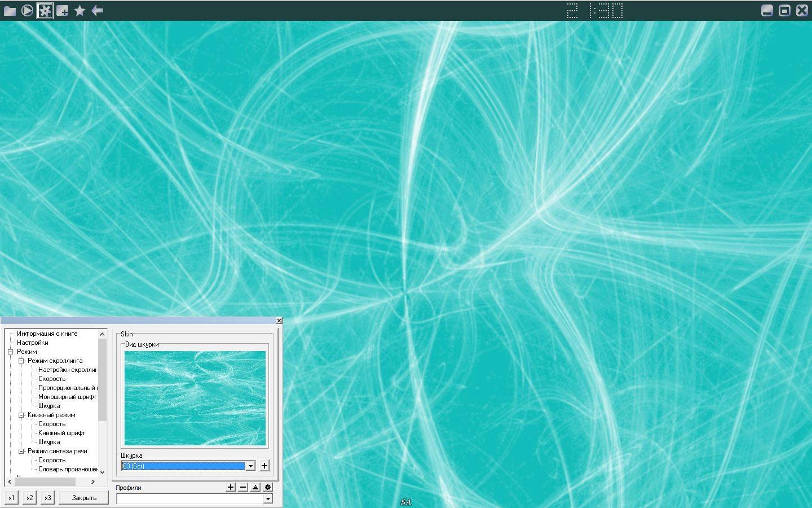Select the top-level Настройки tree item

click(32, 343)
